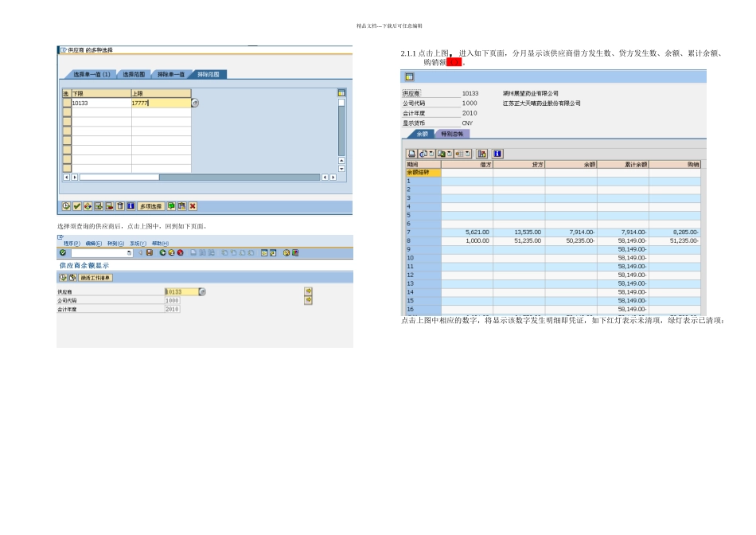Click the 供应商 input field showing 10133

tap(181, 291)
